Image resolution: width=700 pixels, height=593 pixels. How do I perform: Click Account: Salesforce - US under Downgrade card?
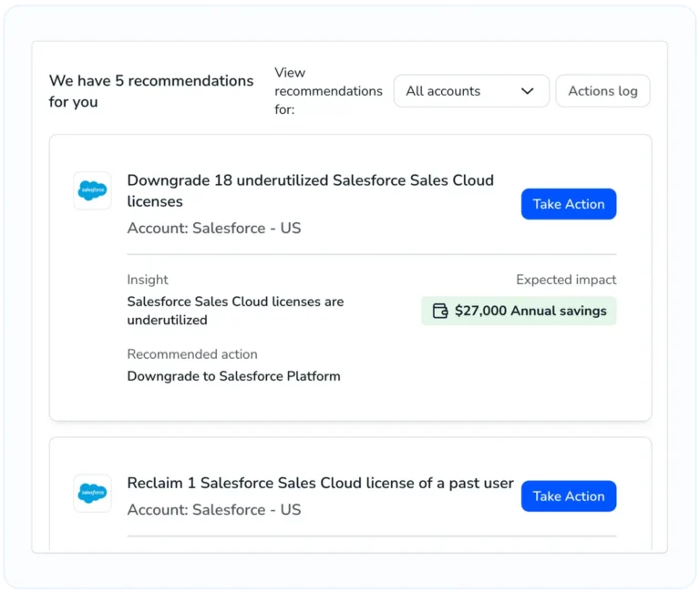tap(214, 228)
